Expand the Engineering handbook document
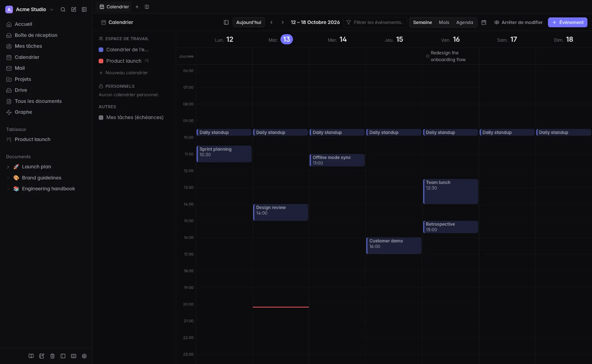This screenshot has width=592, height=364. (x=8, y=189)
